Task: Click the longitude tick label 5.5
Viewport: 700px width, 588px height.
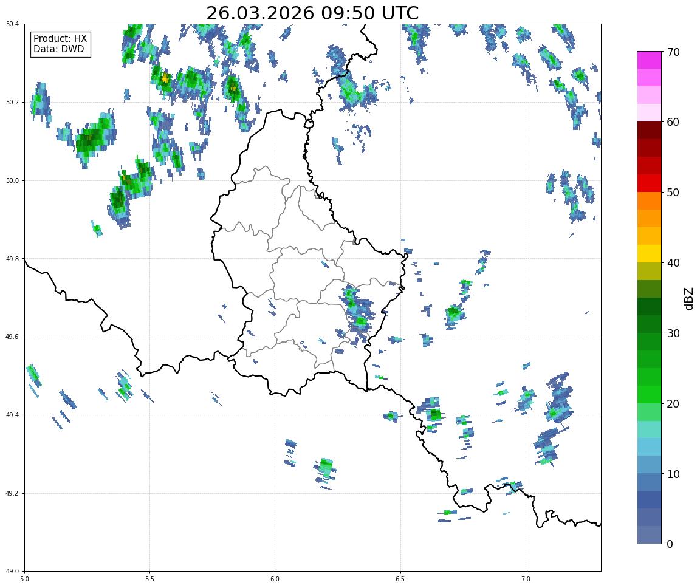Action: coord(150,579)
